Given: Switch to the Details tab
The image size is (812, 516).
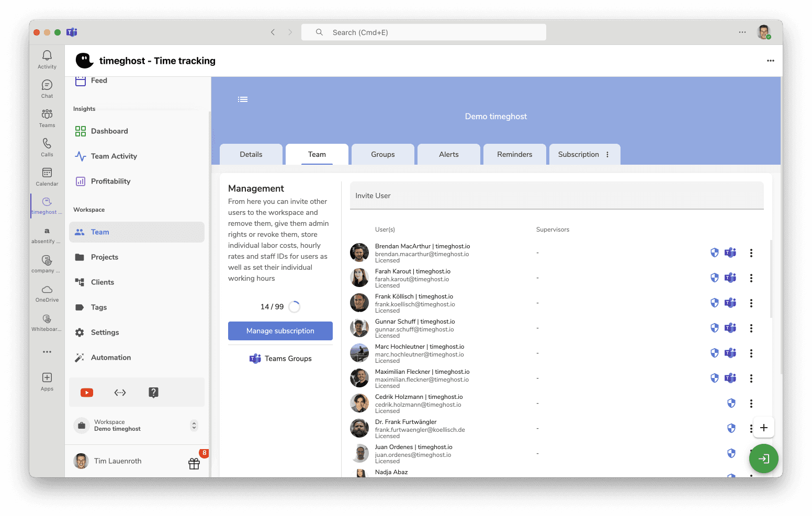Looking at the screenshot, I should point(251,154).
